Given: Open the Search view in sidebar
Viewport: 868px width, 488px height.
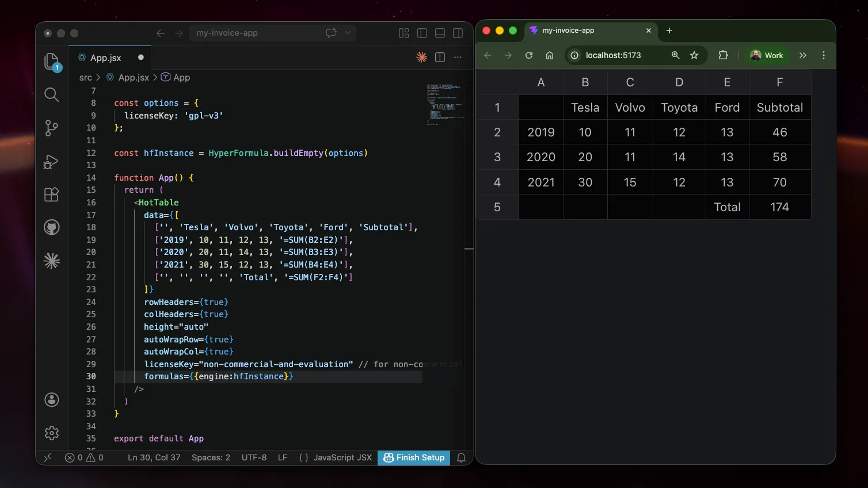Looking at the screenshot, I should pyautogui.click(x=52, y=94).
